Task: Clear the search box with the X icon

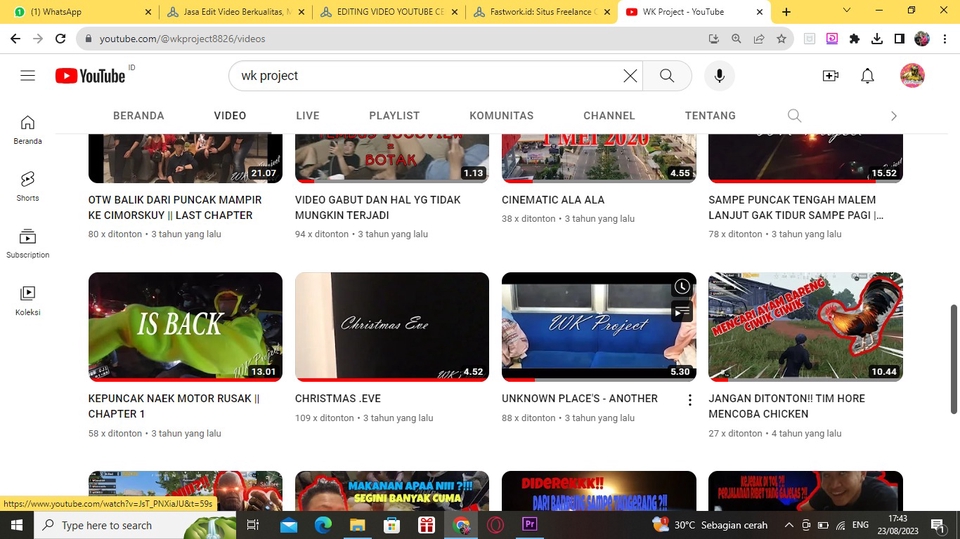Action: [630, 75]
